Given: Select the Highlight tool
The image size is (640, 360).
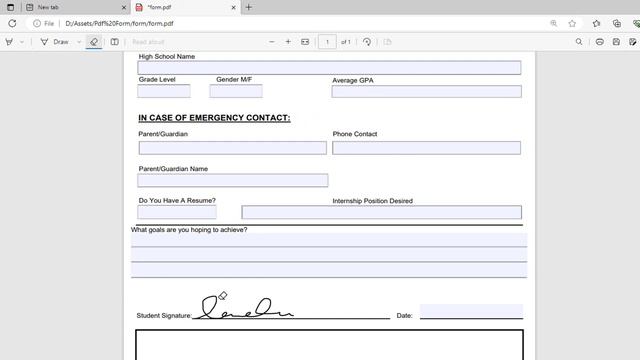Looking at the screenshot, I should tap(9, 42).
